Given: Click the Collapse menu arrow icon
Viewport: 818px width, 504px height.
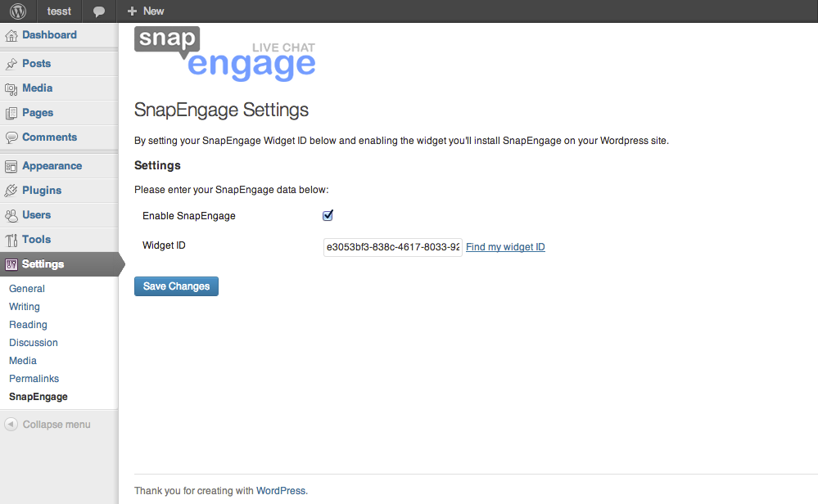Looking at the screenshot, I should [11, 425].
